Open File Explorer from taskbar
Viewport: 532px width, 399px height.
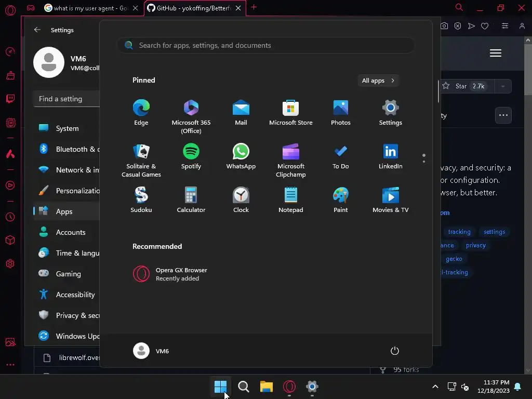click(x=267, y=387)
